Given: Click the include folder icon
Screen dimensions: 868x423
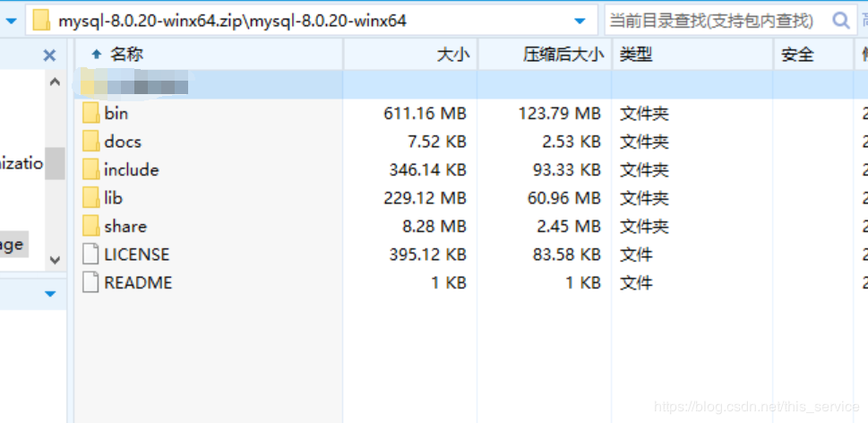Looking at the screenshot, I should tap(90, 169).
